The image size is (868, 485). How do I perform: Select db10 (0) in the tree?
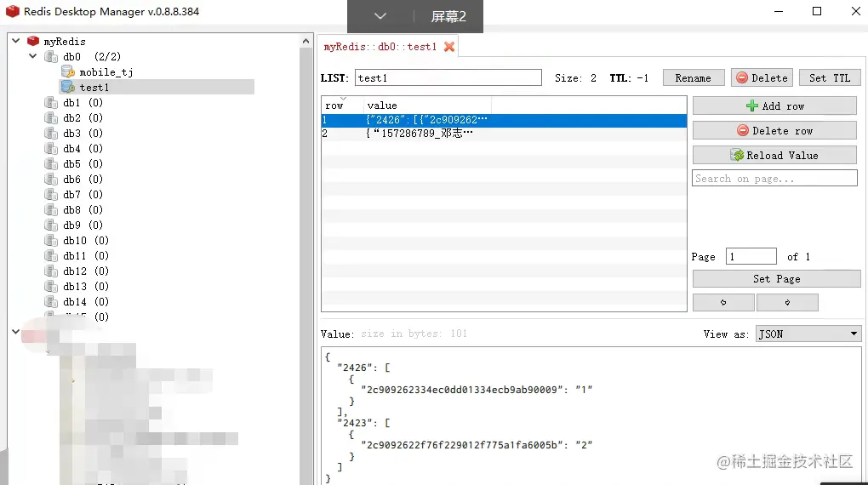86,240
